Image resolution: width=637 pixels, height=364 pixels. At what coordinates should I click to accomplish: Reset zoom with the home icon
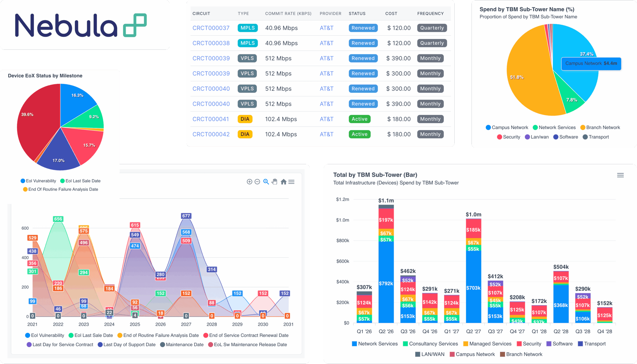click(x=283, y=182)
